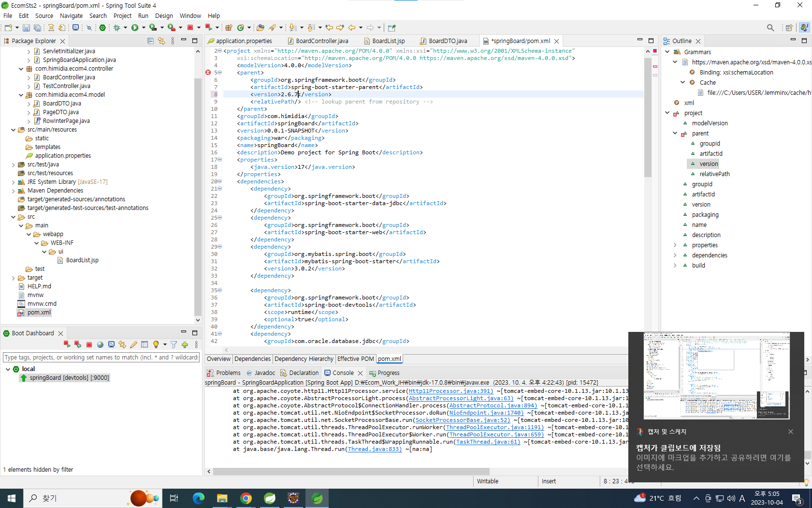Image resolution: width=812 pixels, height=508 pixels.
Task: Open File Explorer from the taskbar
Action: [222, 498]
